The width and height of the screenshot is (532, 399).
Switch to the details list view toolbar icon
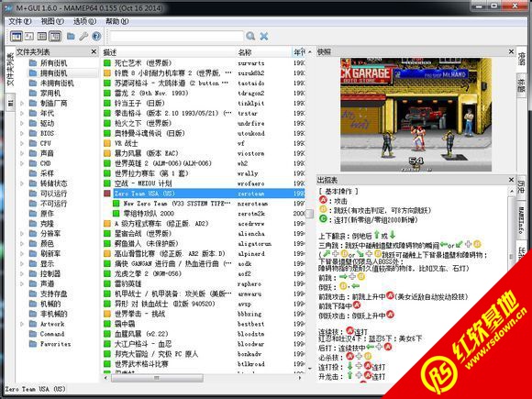42,36
